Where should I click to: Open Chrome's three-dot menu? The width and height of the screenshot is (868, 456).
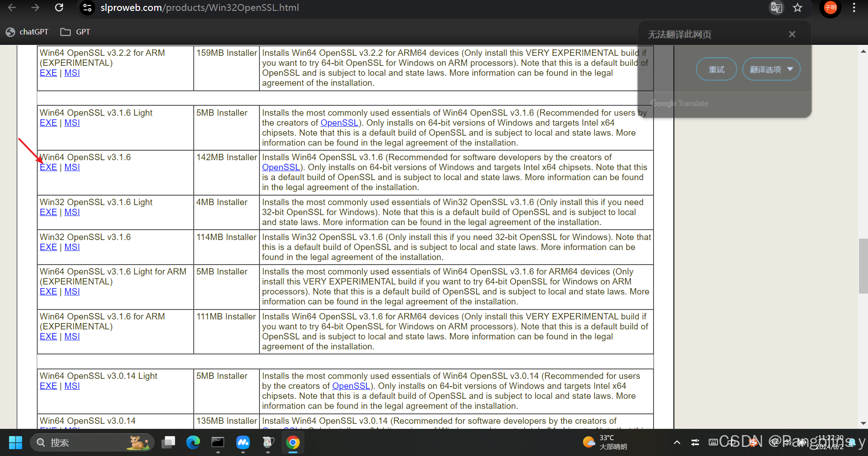tap(854, 8)
